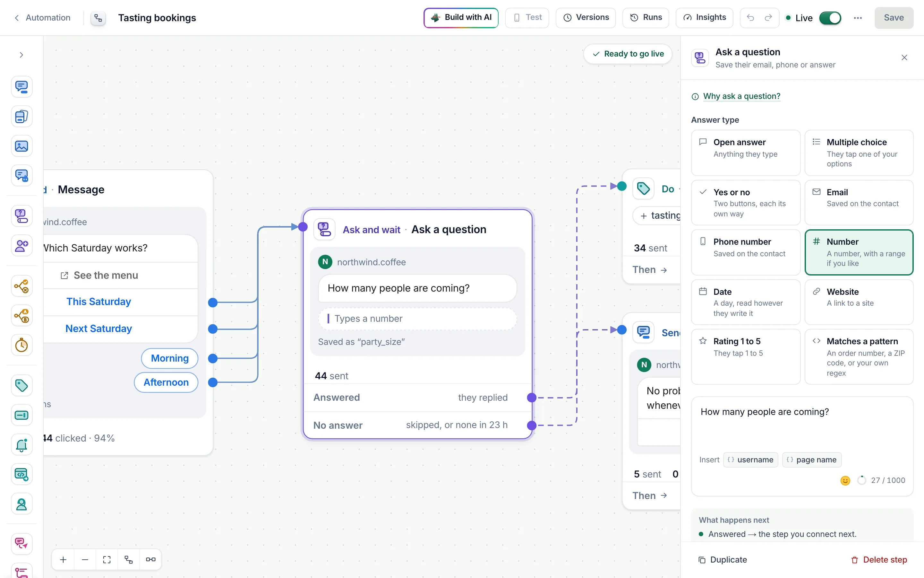Select the timer delay icon in sidebar

click(x=21, y=345)
